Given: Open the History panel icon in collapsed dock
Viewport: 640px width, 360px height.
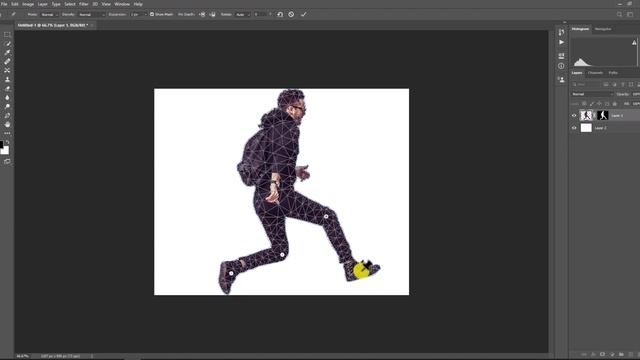Looking at the screenshot, I should coord(561,32).
